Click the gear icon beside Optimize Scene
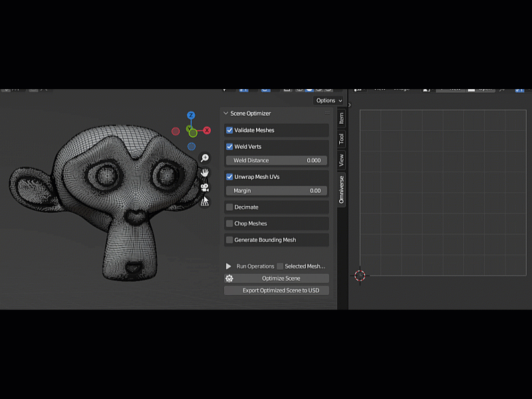Screen dimensions: 532x399 coord(229,279)
